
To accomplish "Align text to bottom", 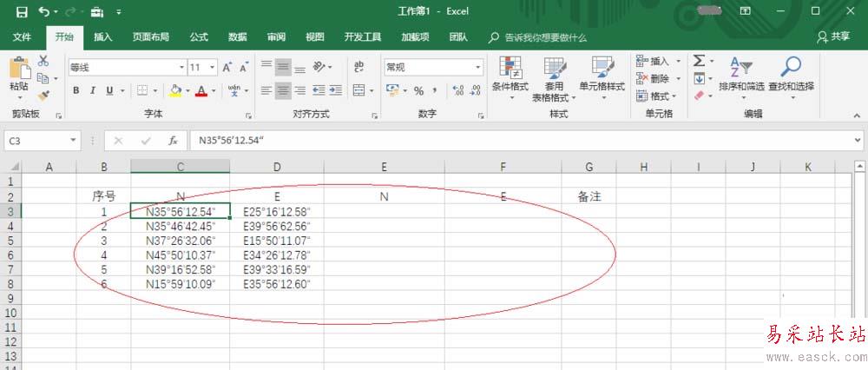I will click(299, 68).
